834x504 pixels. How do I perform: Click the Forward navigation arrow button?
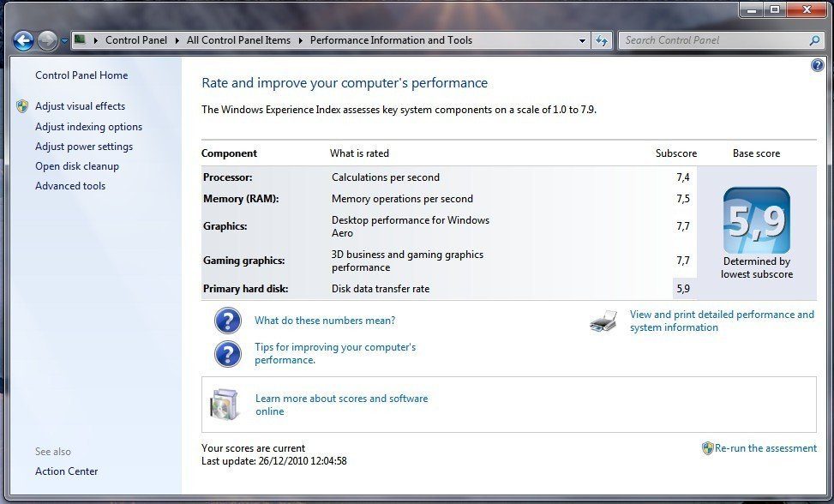(x=47, y=40)
